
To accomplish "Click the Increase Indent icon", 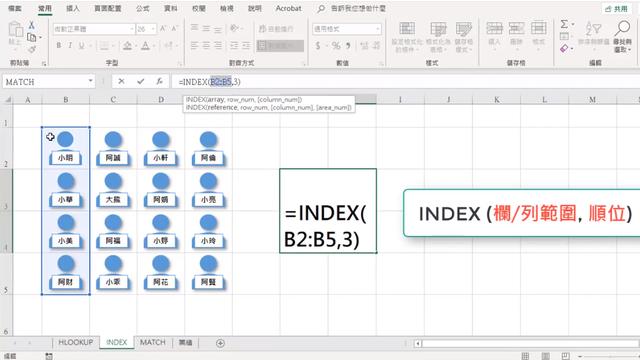I will point(246,45).
